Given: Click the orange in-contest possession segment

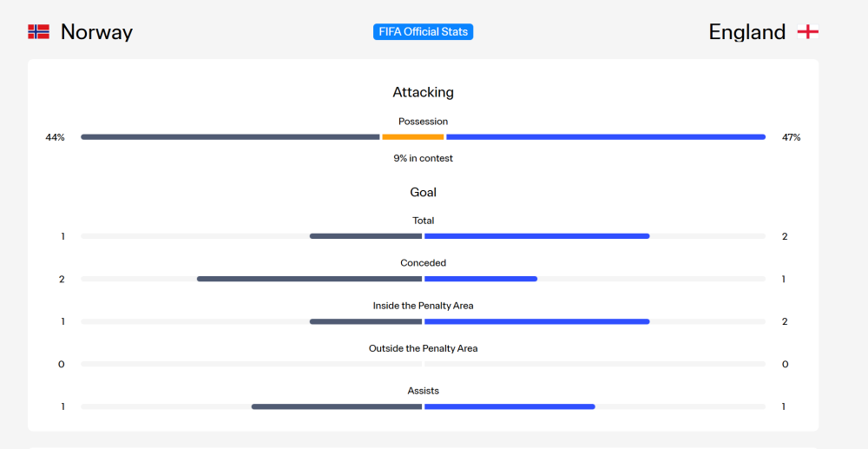Looking at the screenshot, I should pyautogui.click(x=413, y=136).
